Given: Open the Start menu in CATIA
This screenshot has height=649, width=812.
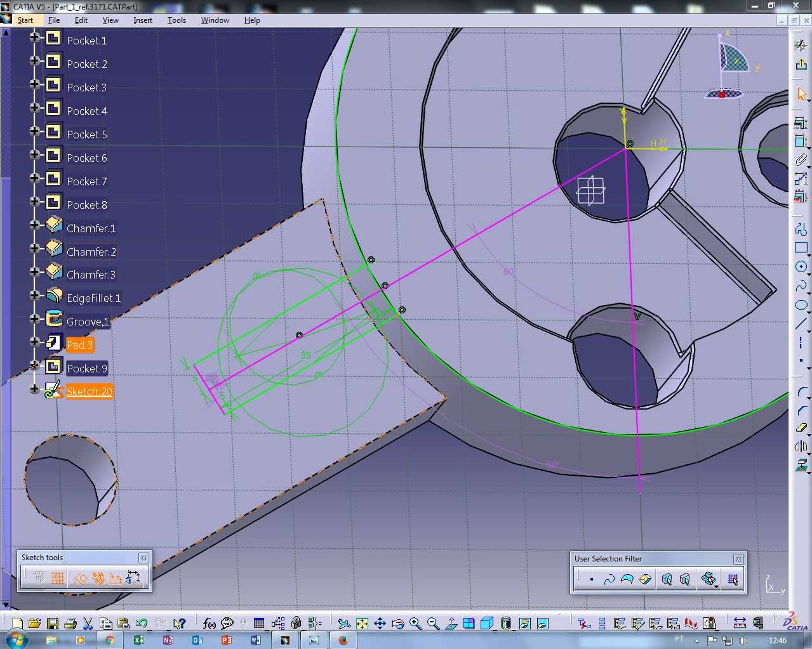Looking at the screenshot, I should pos(25,20).
